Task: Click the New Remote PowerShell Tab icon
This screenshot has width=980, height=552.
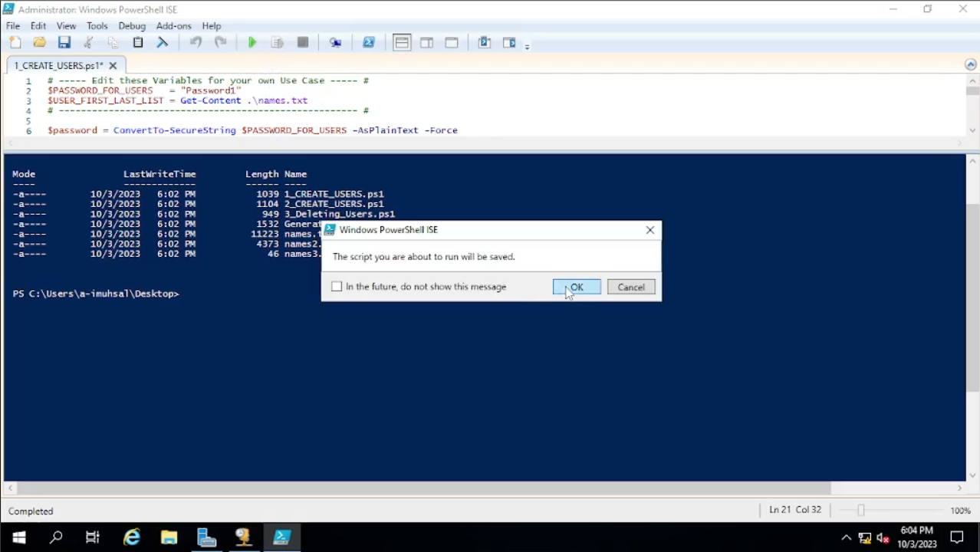Action: [335, 43]
